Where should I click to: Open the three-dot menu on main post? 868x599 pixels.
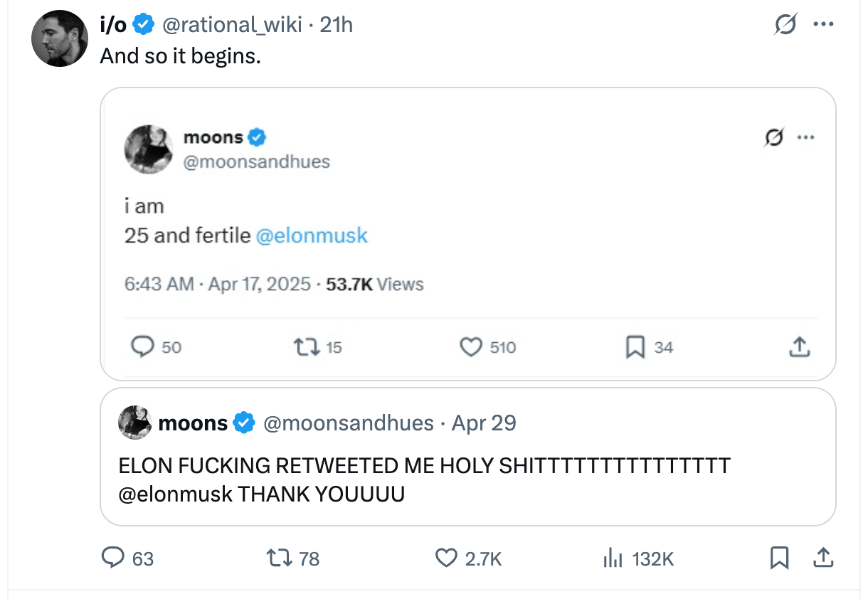pos(822,24)
